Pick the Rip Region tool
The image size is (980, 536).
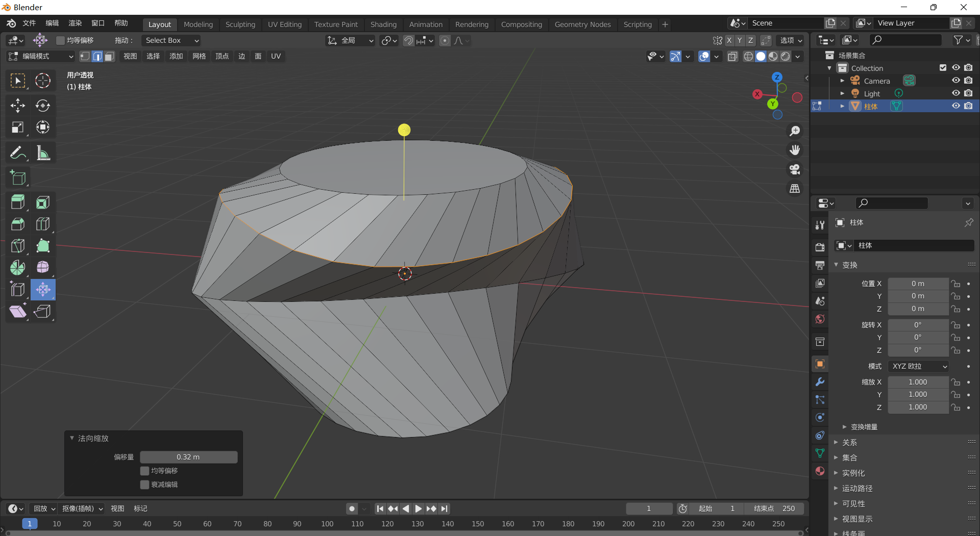[43, 311]
